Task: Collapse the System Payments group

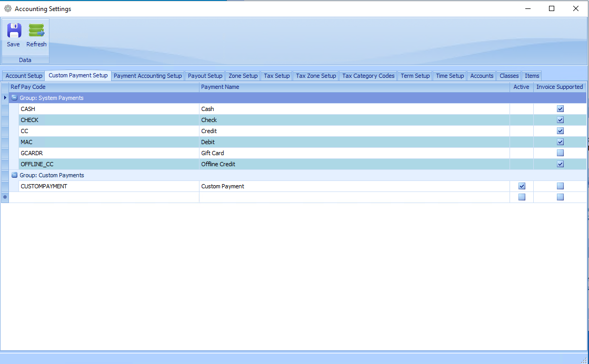Action: (x=14, y=98)
